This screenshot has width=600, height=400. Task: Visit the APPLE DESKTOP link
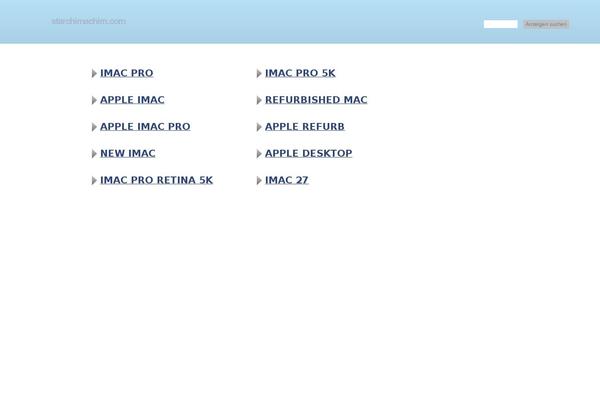pyautogui.click(x=308, y=153)
